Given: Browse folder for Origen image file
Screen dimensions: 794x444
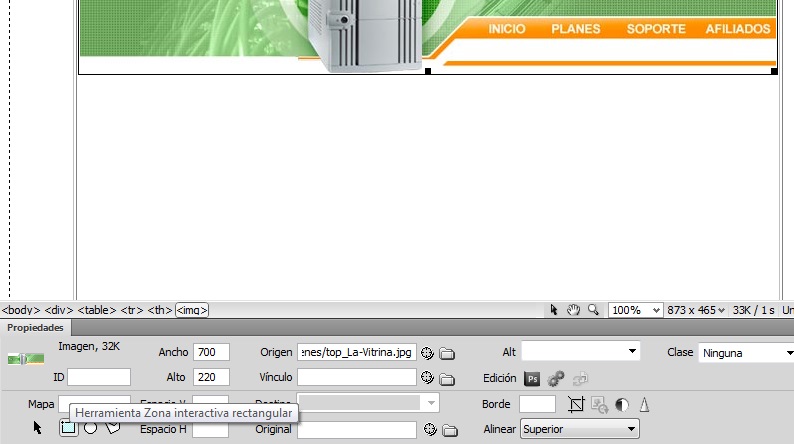Looking at the screenshot, I should [x=447, y=353].
